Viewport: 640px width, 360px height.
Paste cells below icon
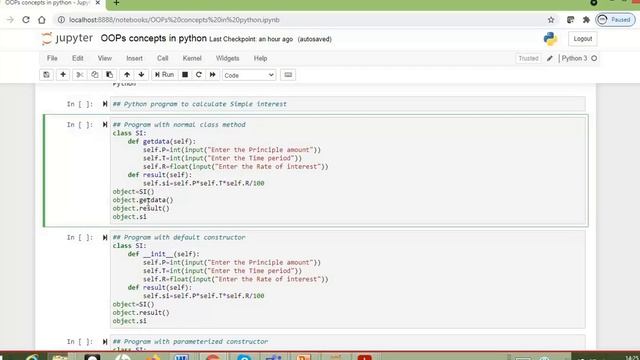click(x=109, y=75)
